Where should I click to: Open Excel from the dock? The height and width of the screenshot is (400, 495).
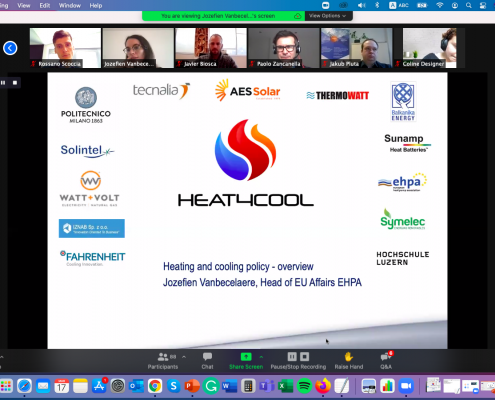pos(286,386)
